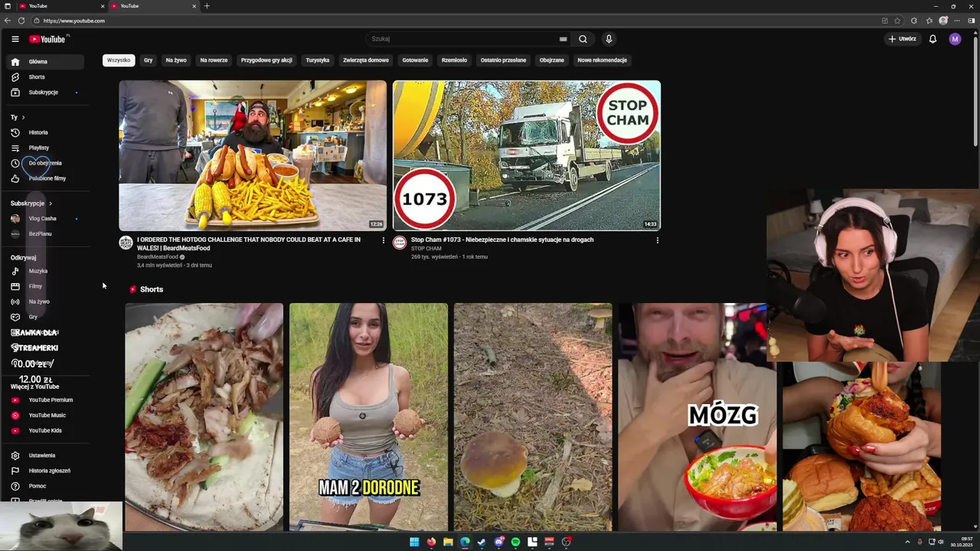The width and height of the screenshot is (980, 551).
Task: Open Vlog Casha subscription channel
Action: pos(45,219)
